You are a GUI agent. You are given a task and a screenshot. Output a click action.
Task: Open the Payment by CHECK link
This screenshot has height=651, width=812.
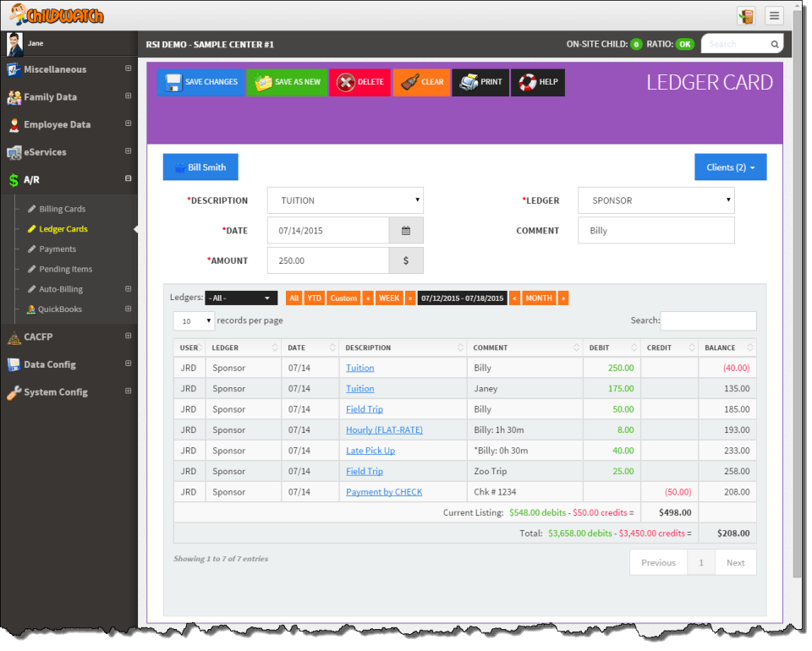click(x=384, y=492)
